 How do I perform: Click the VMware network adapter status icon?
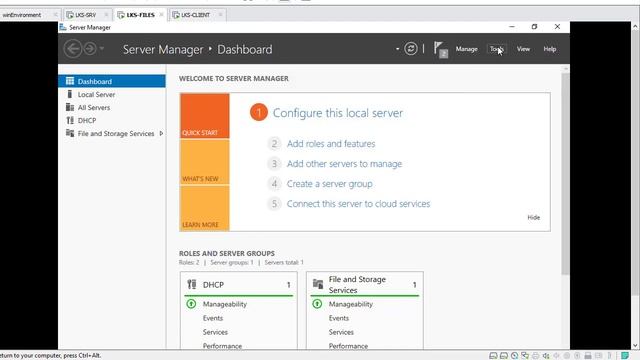point(525,356)
